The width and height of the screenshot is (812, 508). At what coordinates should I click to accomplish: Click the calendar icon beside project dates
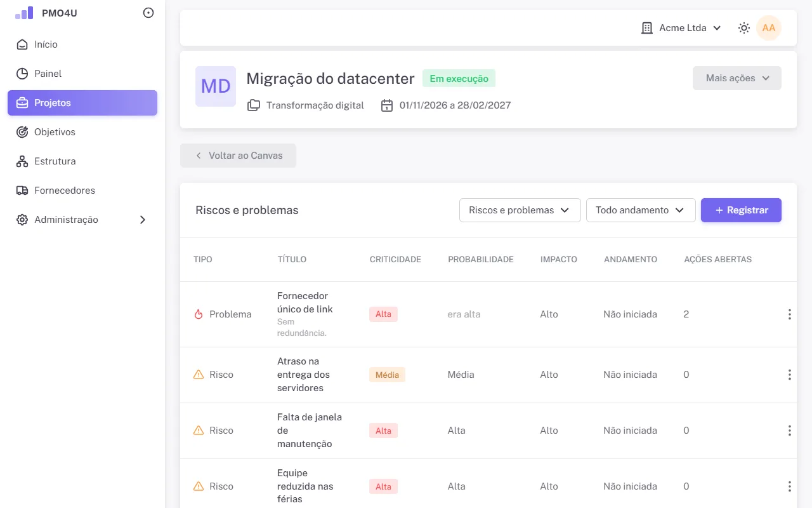[387, 105]
